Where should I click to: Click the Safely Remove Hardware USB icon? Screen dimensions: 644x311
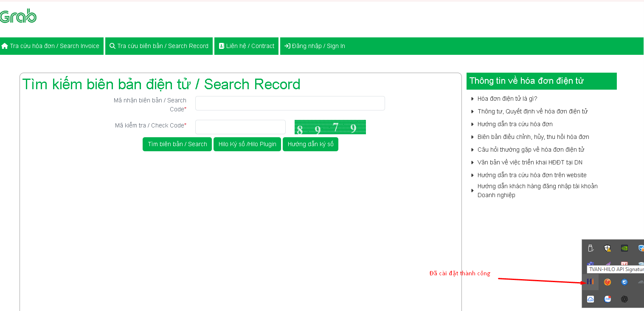point(590,248)
